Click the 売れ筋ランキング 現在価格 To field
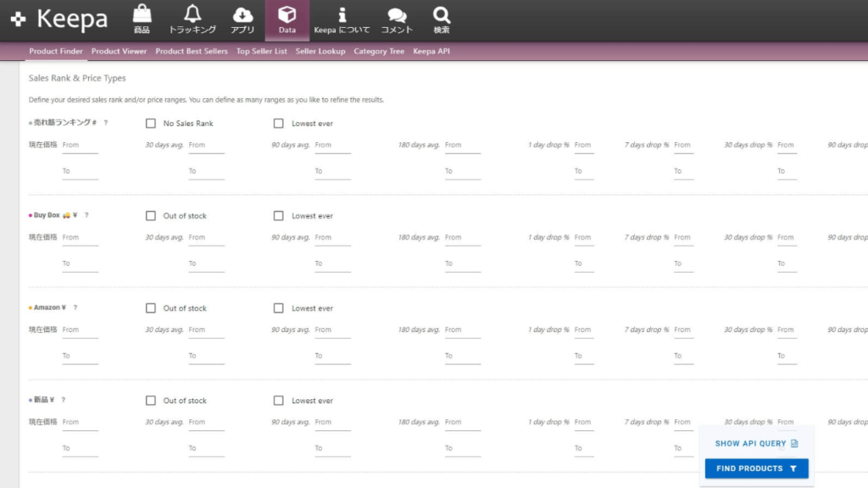This screenshot has height=488, width=868. (81, 171)
